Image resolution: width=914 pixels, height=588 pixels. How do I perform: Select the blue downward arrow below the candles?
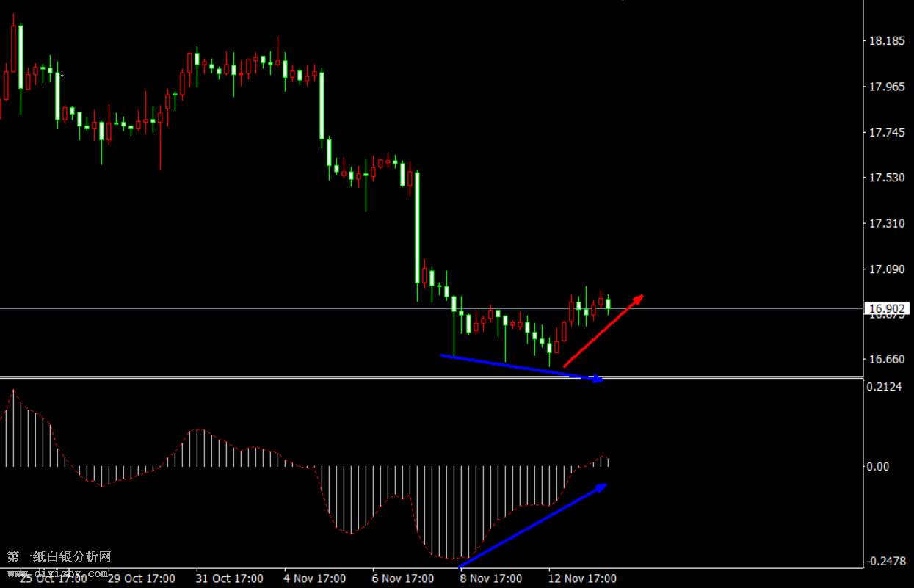point(521,367)
